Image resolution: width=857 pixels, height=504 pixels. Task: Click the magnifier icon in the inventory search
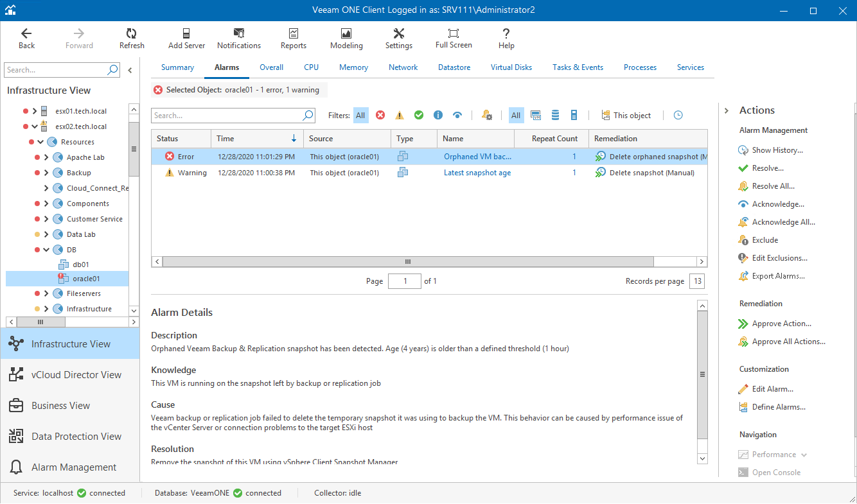(x=112, y=70)
